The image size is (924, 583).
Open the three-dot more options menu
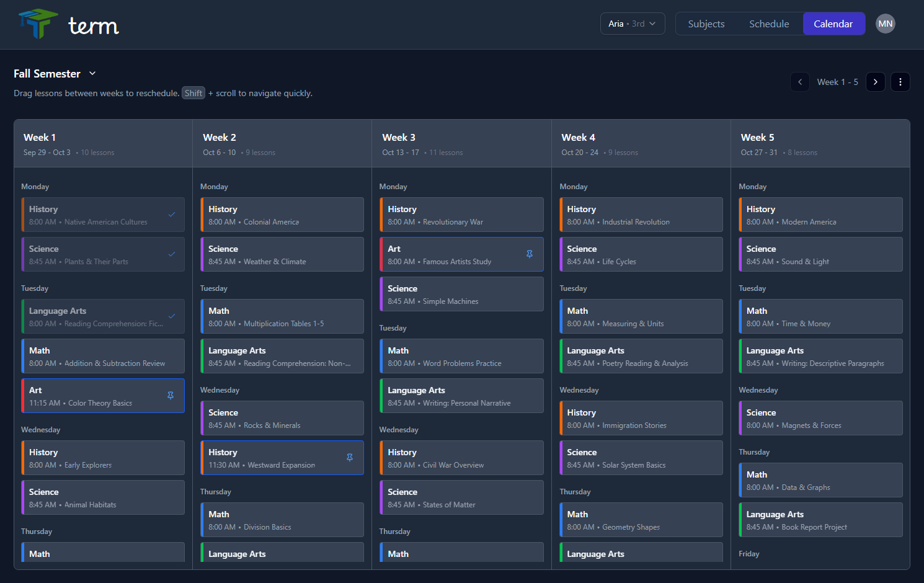(900, 82)
